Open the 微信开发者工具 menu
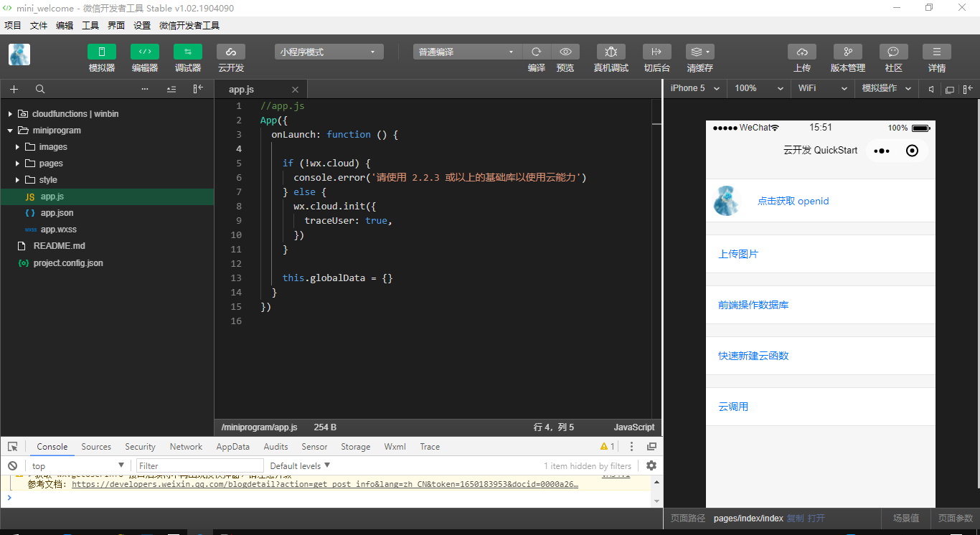This screenshot has width=980, height=535. click(189, 26)
